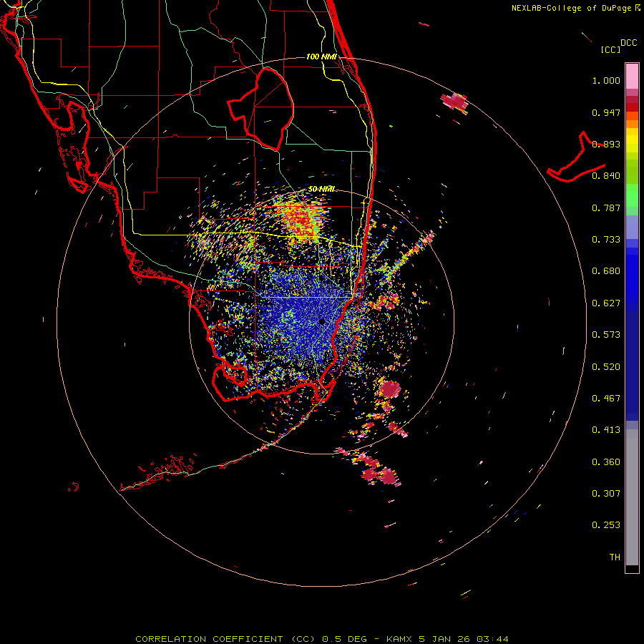The width and height of the screenshot is (644, 644).
Task: Select the DCC product label
Action: [628, 43]
